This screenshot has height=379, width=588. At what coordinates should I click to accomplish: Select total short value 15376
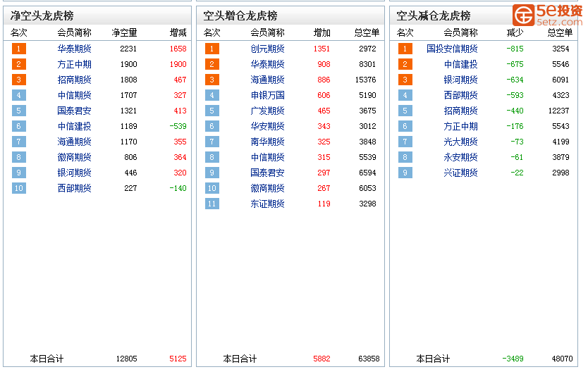[x=365, y=80]
